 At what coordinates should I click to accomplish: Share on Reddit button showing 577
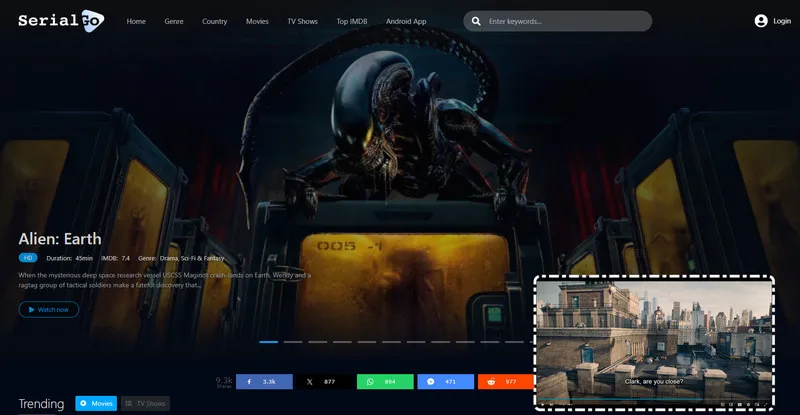pyautogui.click(x=505, y=381)
